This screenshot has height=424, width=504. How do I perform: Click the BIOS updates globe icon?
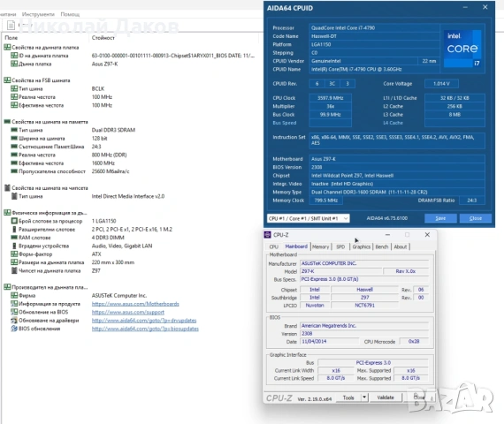coord(14,329)
